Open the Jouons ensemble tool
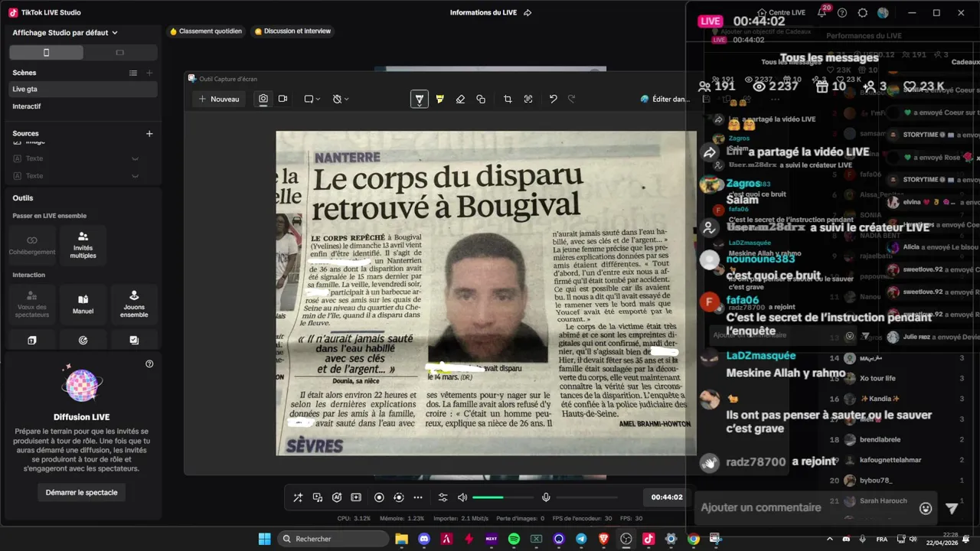 134,304
